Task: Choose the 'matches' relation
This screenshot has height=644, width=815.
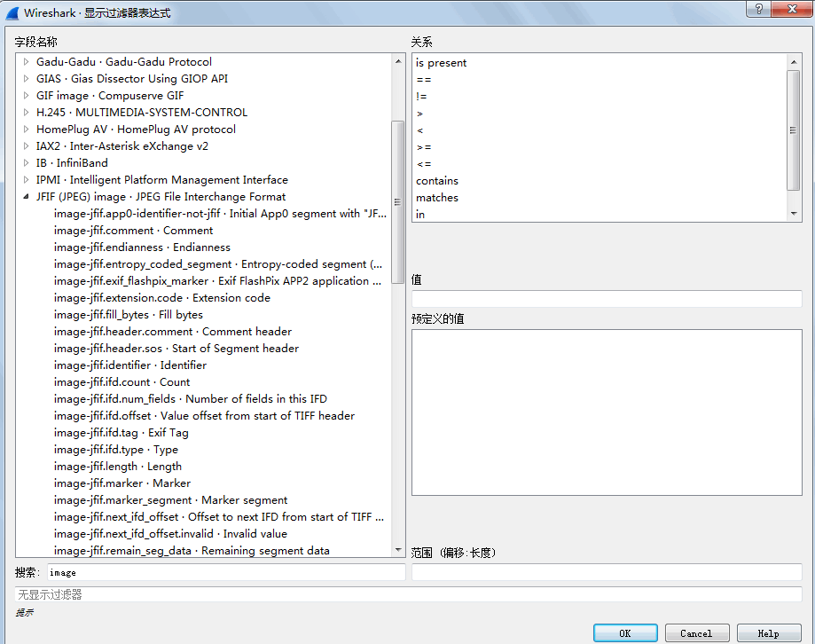Action: coord(436,198)
